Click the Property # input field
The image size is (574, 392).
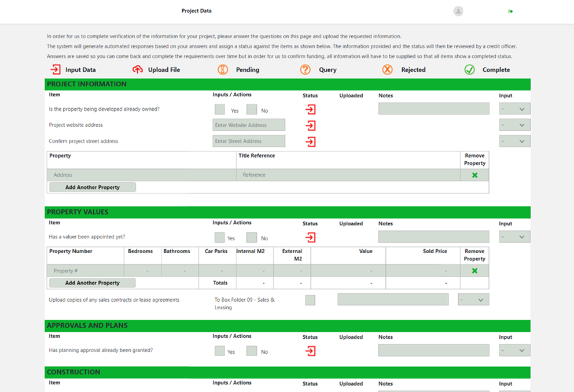click(x=86, y=271)
